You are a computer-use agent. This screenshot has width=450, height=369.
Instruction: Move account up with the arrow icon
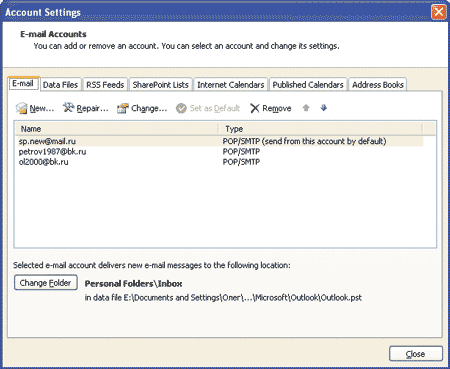(x=306, y=108)
